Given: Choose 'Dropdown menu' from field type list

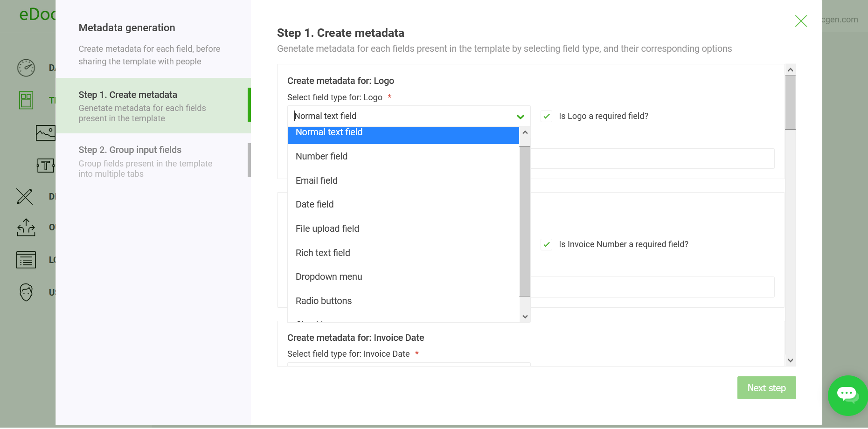Looking at the screenshot, I should click(x=329, y=277).
